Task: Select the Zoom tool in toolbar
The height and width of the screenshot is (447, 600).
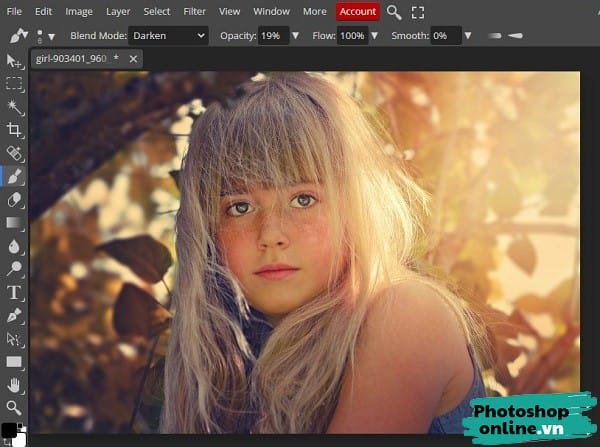Action: click(x=14, y=407)
